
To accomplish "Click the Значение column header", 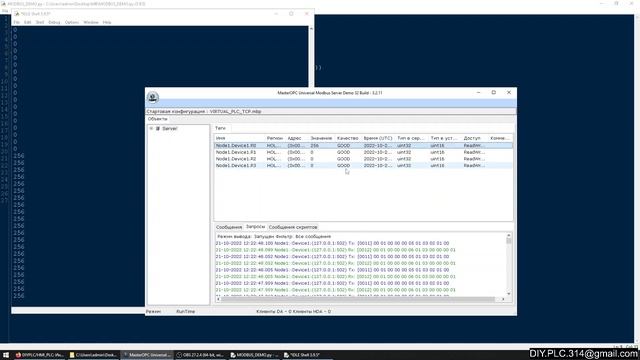I will (321, 138).
